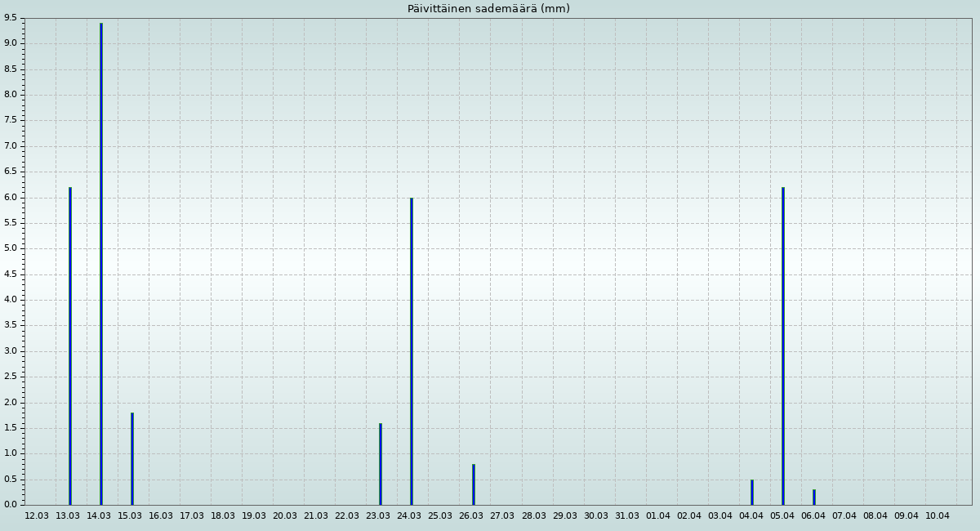Click the 0.0 y-axis label
The width and height of the screenshot is (980, 531).
click(11, 505)
